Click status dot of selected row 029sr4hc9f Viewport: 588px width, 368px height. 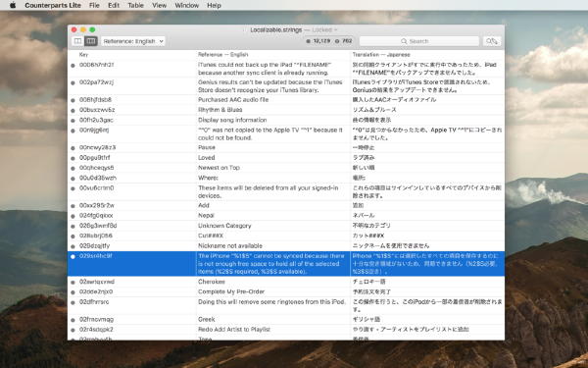[x=73, y=256]
